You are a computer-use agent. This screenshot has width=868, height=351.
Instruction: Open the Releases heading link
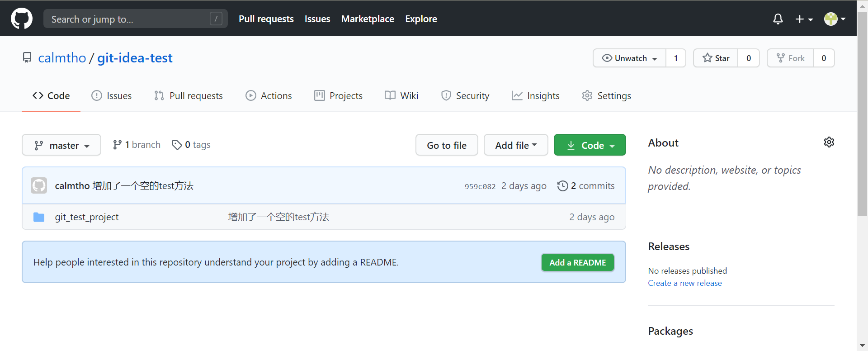click(x=669, y=247)
